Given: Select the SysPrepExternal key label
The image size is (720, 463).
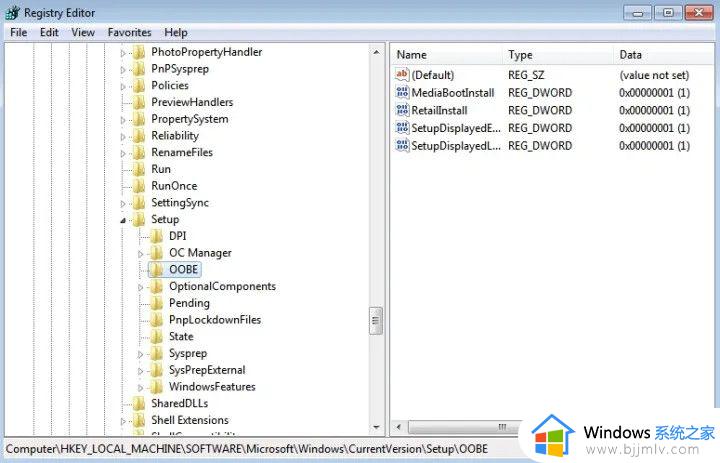Looking at the screenshot, I should tap(207, 370).
